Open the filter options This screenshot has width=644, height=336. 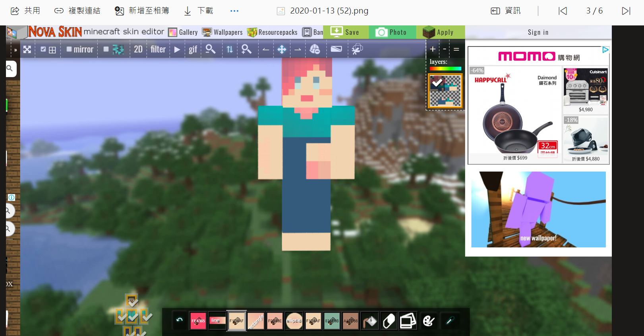point(158,49)
